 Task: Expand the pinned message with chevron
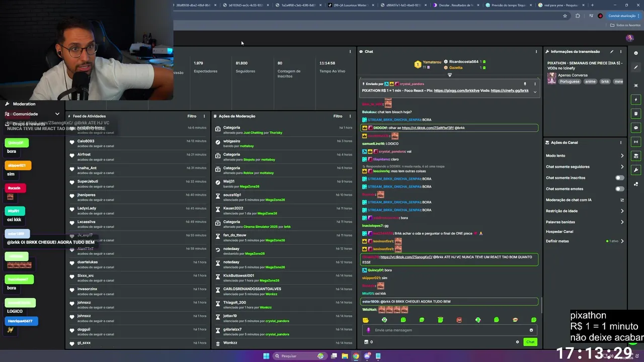(535, 92)
